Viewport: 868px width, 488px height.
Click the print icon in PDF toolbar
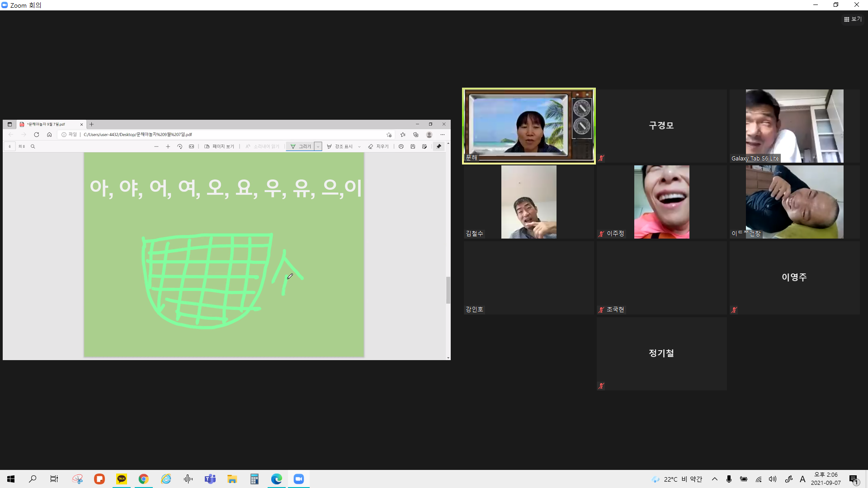[401, 146]
